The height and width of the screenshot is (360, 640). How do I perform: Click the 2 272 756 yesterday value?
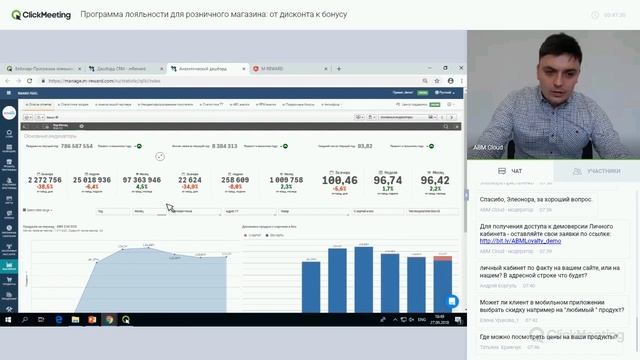(45, 180)
